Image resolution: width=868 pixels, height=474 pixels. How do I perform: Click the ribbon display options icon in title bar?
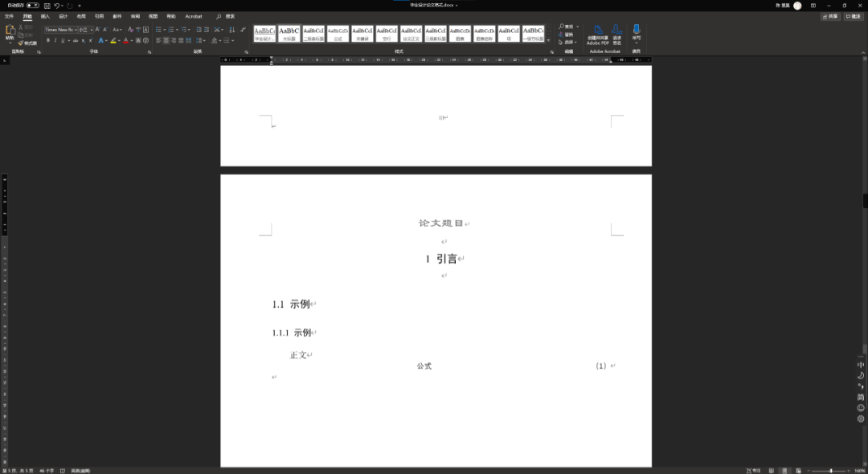coord(813,6)
